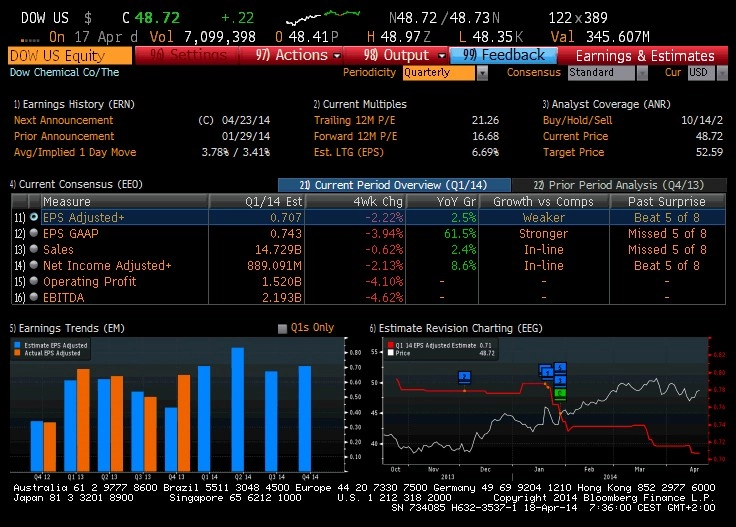Click the blue Estimate EPS Adjusted legend swatch
Screen dimensions: 736x527
click(x=17, y=345)
